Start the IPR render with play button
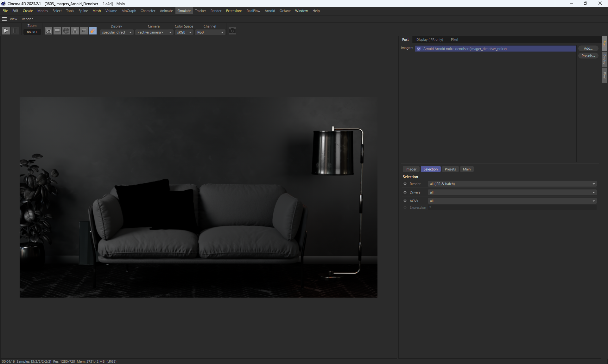Image resolution: width=608 pixels, height=364 pixels. (x=6, y=31)
